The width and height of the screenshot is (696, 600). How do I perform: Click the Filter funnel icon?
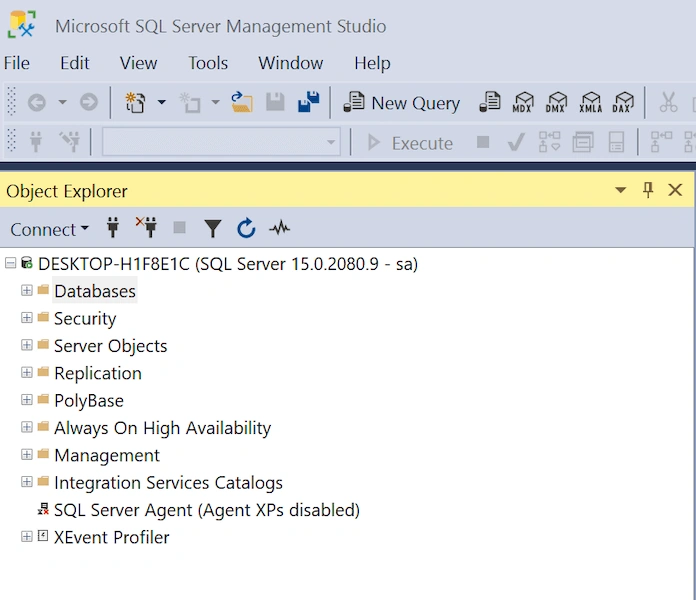[x=213, y=229]
